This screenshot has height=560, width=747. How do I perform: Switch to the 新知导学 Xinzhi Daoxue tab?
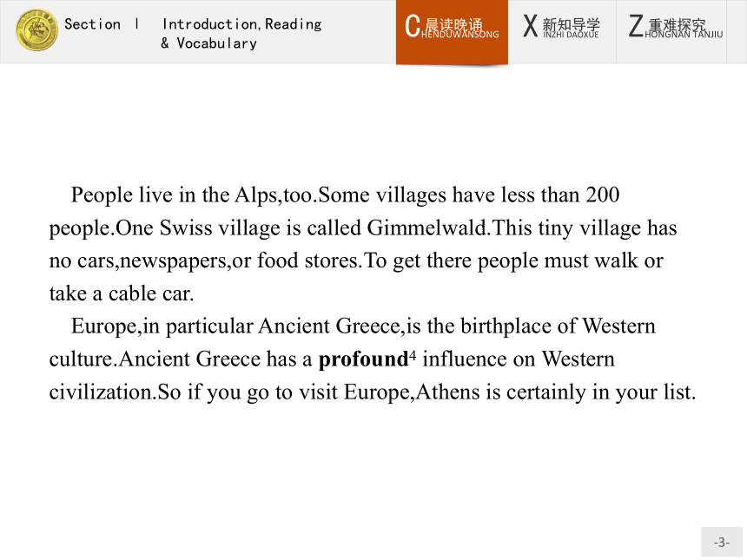562,31
